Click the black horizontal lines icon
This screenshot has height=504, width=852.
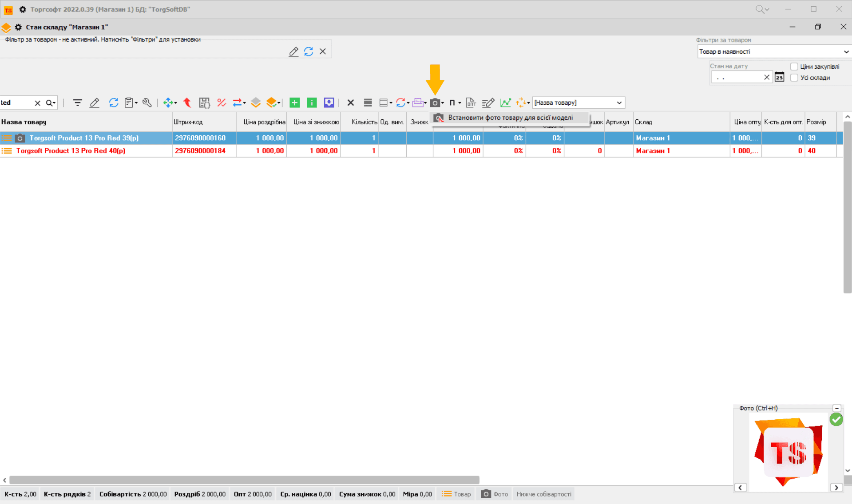(368, 102)
